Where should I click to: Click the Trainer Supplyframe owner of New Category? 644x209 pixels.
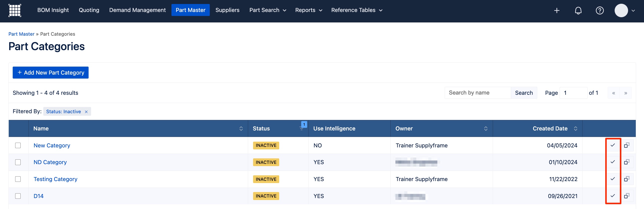422,145
